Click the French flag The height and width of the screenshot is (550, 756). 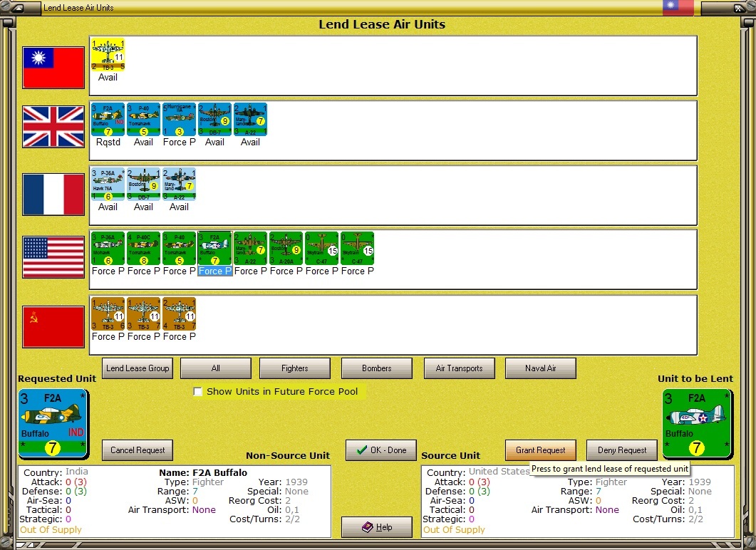(x=53, y=194)
